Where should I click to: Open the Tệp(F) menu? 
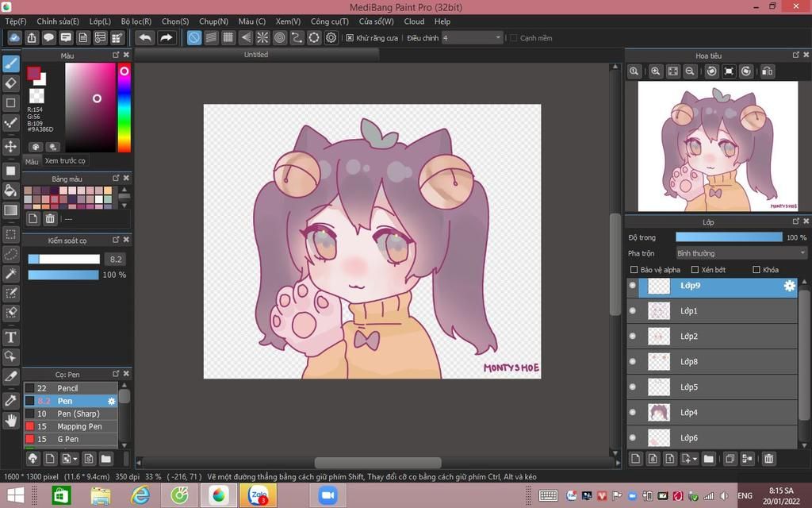16,21
